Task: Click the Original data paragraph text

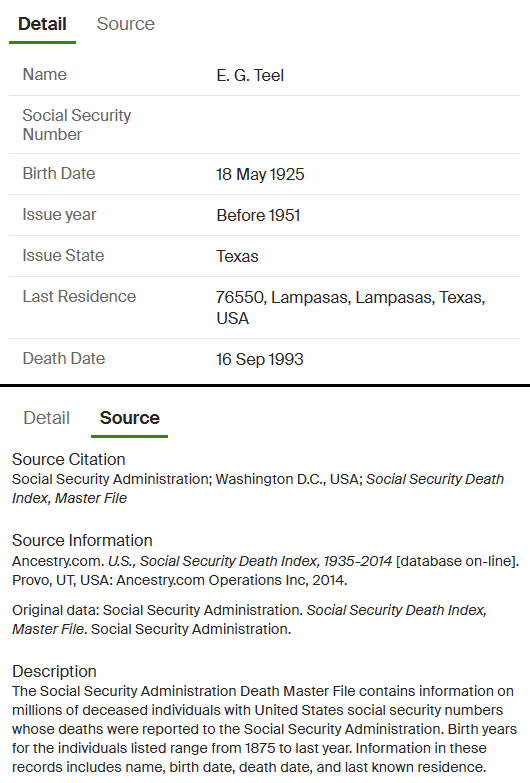Action: tap(250, 620)
